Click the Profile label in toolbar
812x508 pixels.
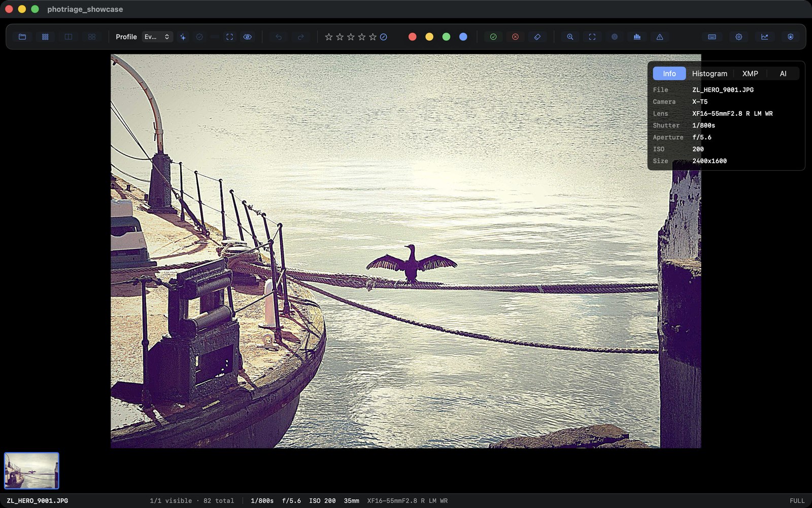pyautogui.click(x=126, y=37)
